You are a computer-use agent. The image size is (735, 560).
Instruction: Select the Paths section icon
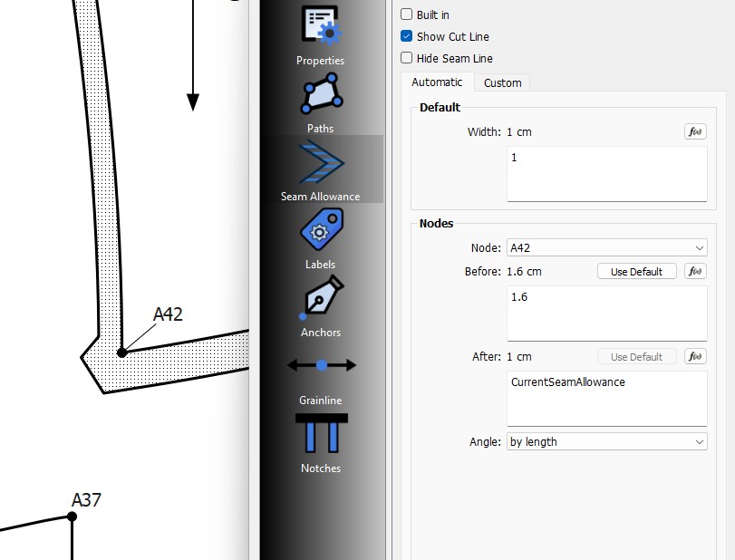[320, 96]
